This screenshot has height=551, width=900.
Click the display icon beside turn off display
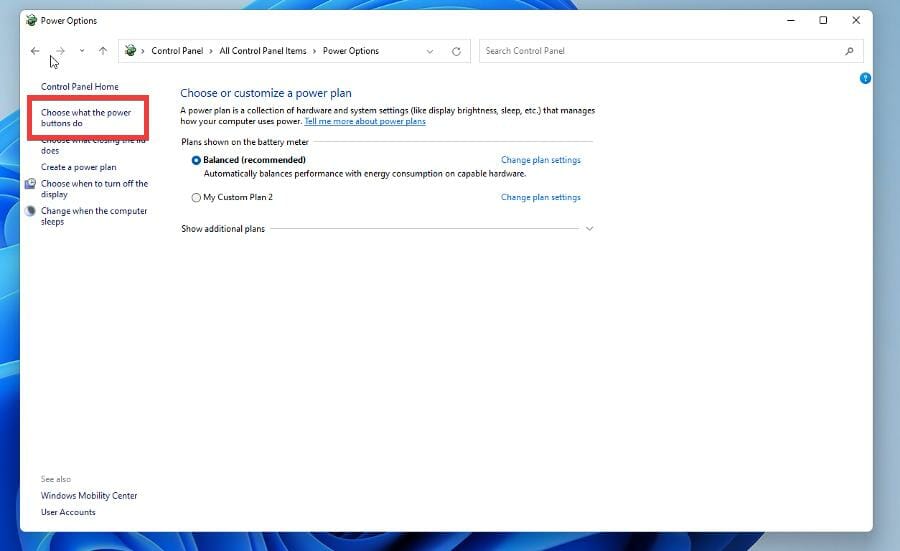coord(30,184)
